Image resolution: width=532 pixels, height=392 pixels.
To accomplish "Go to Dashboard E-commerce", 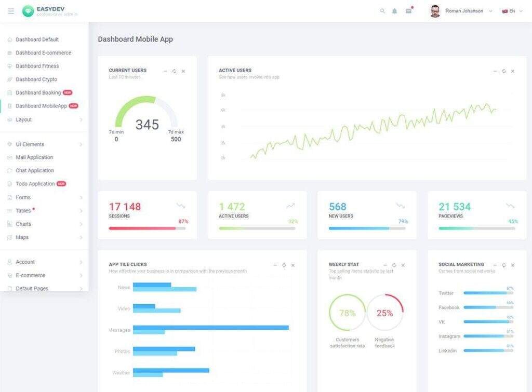I will 43,53.
